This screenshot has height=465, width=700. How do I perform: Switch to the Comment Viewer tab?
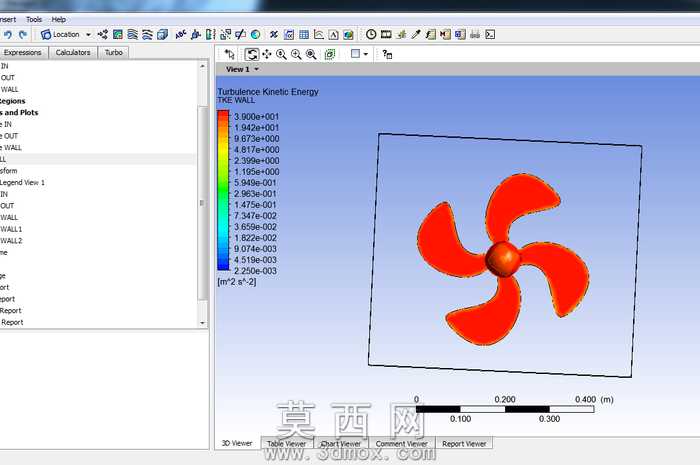coord(402,444)
